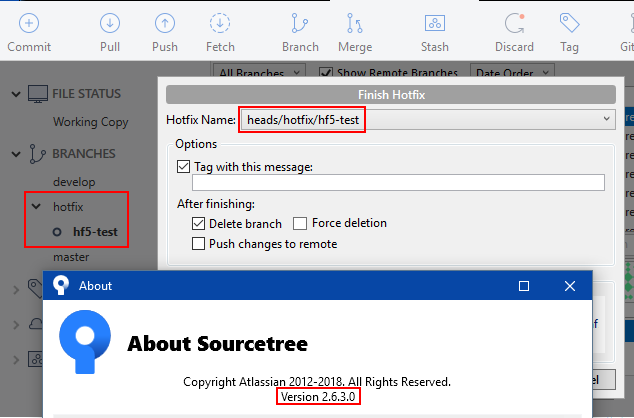Image resolution: width=634 pixels, height=418 pixels.
Task: Click the Discard toolbar icon
Action: 515,23
